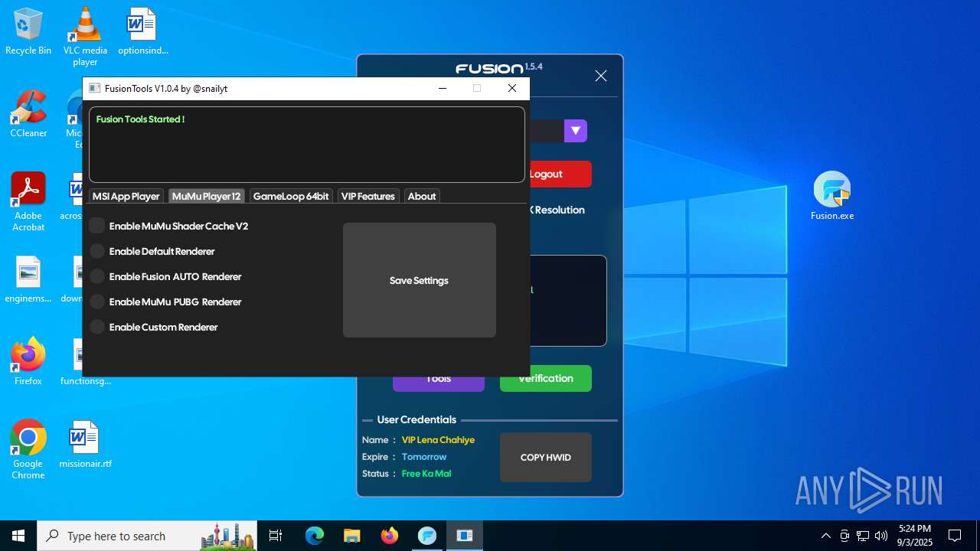Select the missionair.rtf file icon
This screenshot has width=980, height=551.
[x=85, y=445]
